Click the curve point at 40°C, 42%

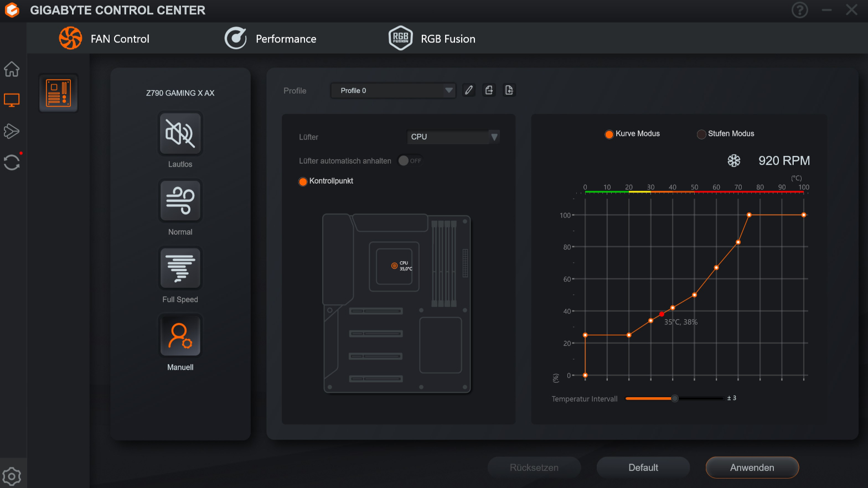[673, 308]
